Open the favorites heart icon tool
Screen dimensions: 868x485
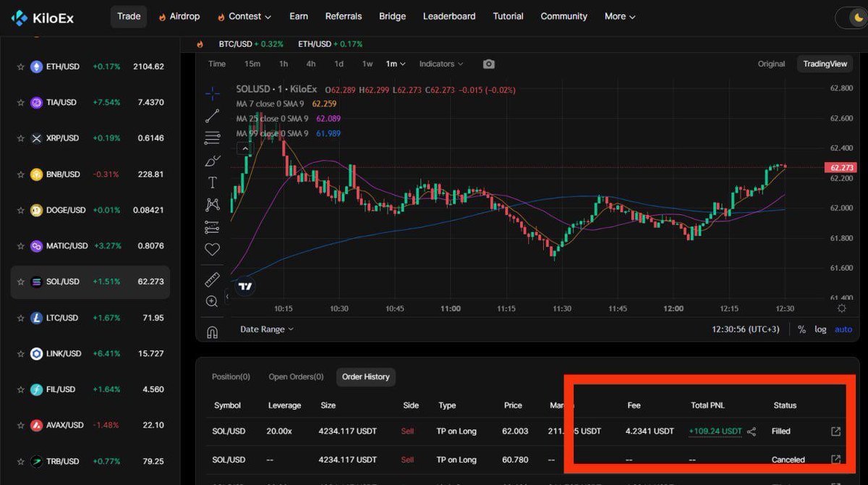[212, 250]
